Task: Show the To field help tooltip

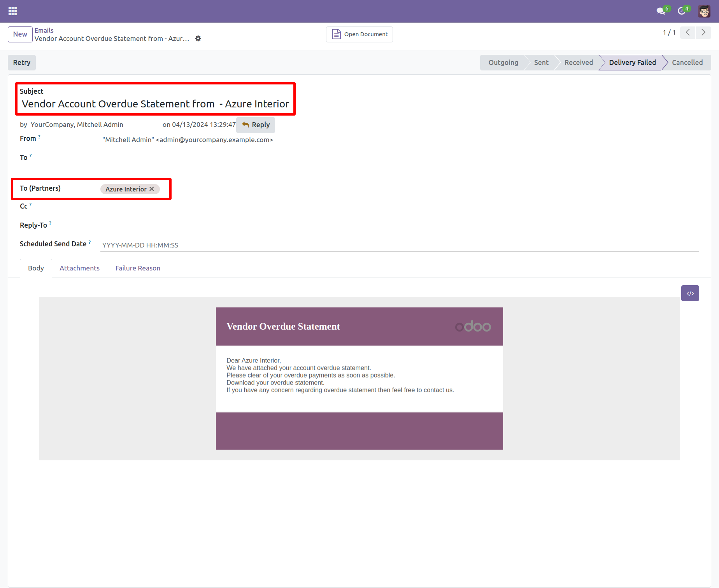Action: coord(31,155)
